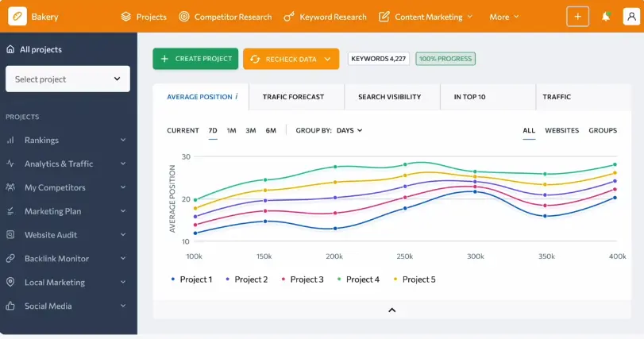Click the Content Marketing pencil icon
Viewport: 644px width, 339px height.
pyautogui.click(x=384, y=17)
